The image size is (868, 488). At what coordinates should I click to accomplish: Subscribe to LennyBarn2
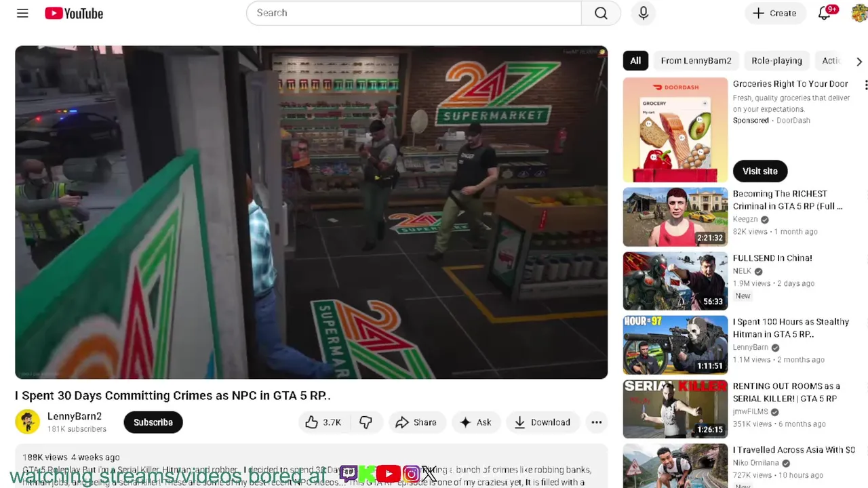pyautogui.click(x=153, y=422)
